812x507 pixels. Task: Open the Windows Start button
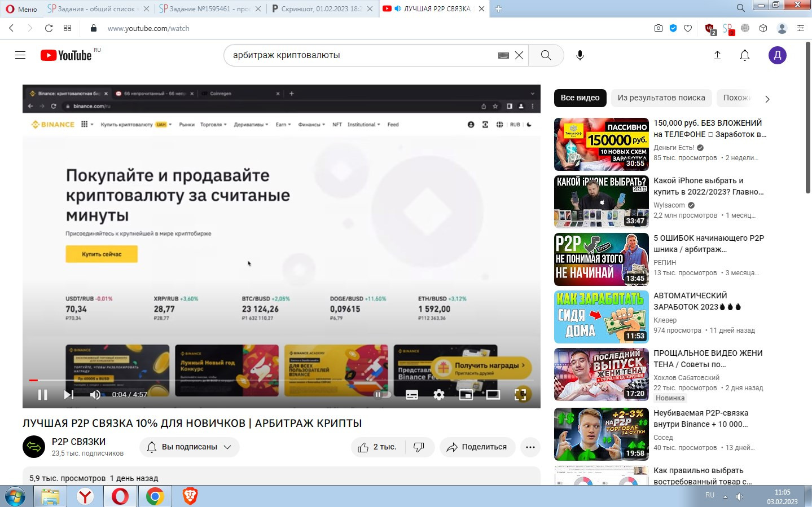click(15, 496)
